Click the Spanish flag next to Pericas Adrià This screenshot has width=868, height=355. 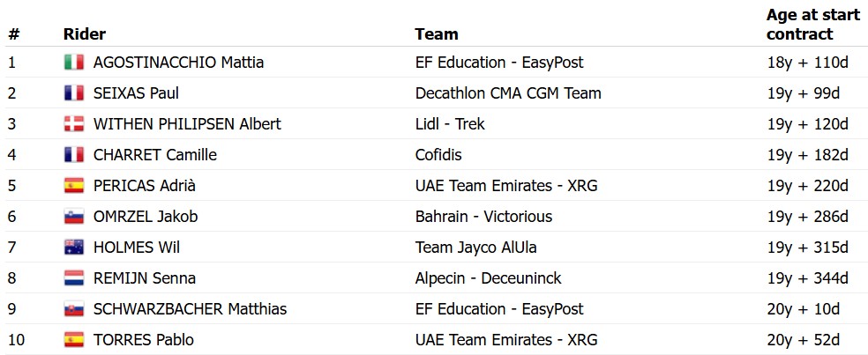(73, 186)
